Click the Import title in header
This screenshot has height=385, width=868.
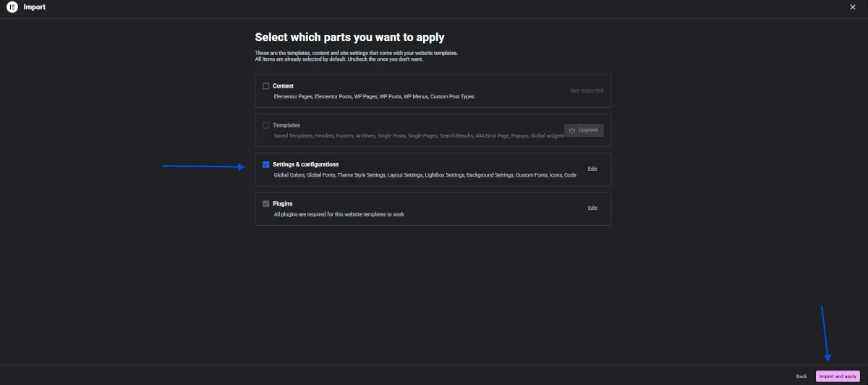click(34, 7)
